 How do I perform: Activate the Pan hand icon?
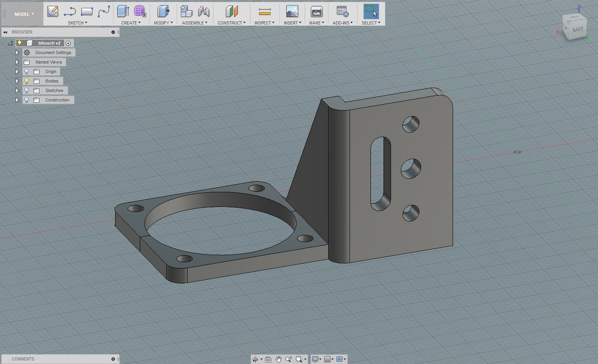point(278,359)
